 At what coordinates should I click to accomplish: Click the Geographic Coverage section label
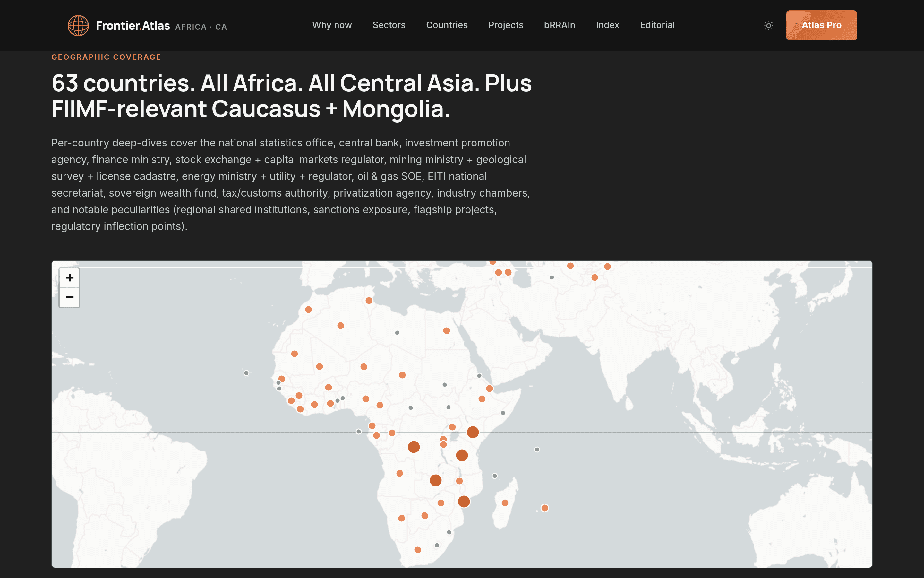(106, 57)
